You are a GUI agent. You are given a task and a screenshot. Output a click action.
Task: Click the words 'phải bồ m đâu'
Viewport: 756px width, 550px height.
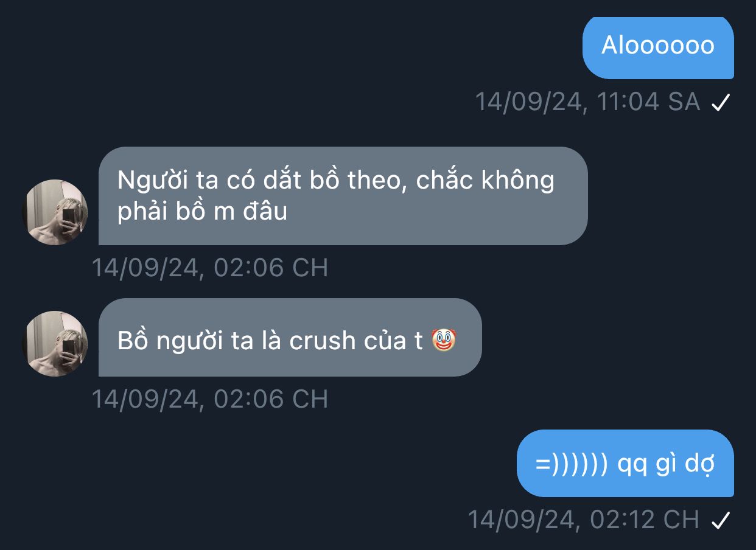202,212
